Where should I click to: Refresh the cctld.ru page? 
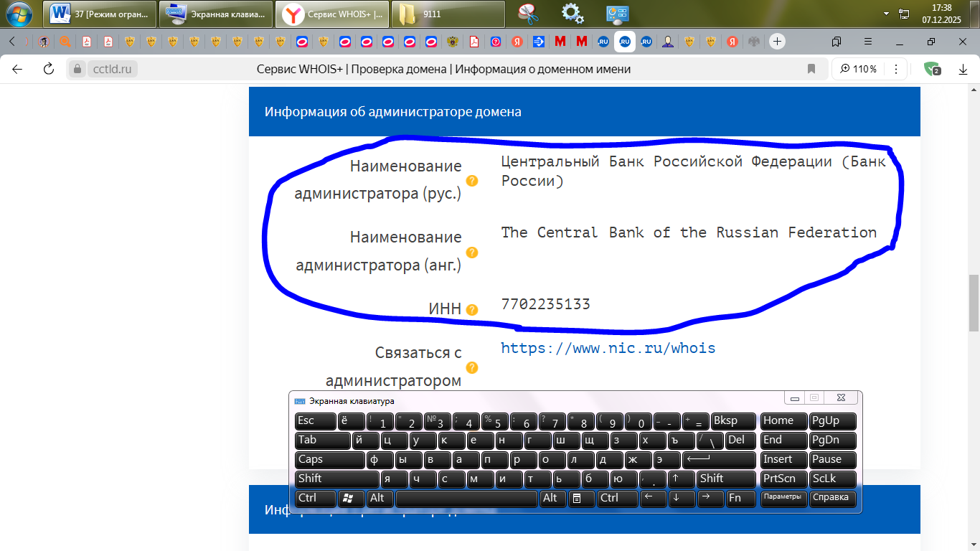[47, 69]
